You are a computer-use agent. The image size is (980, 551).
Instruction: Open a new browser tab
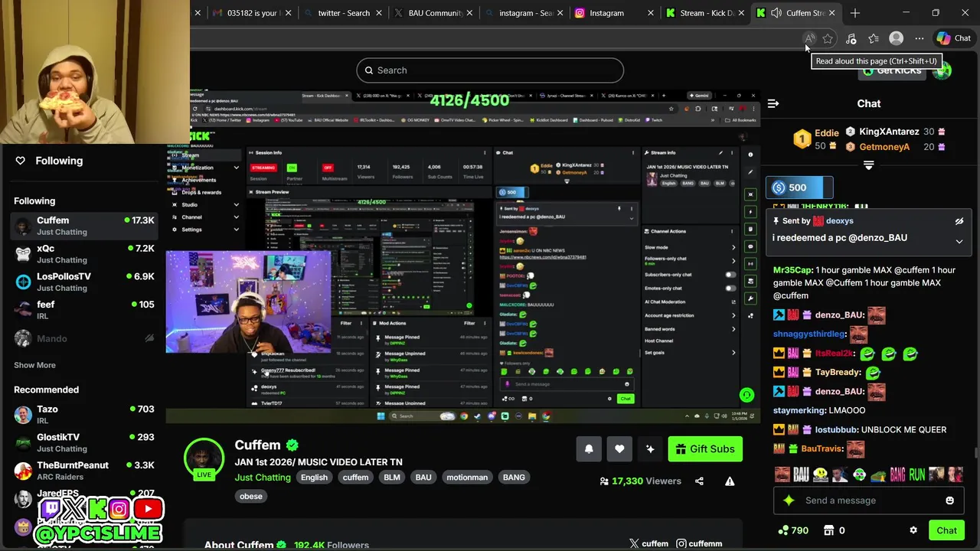click(855, 13)
